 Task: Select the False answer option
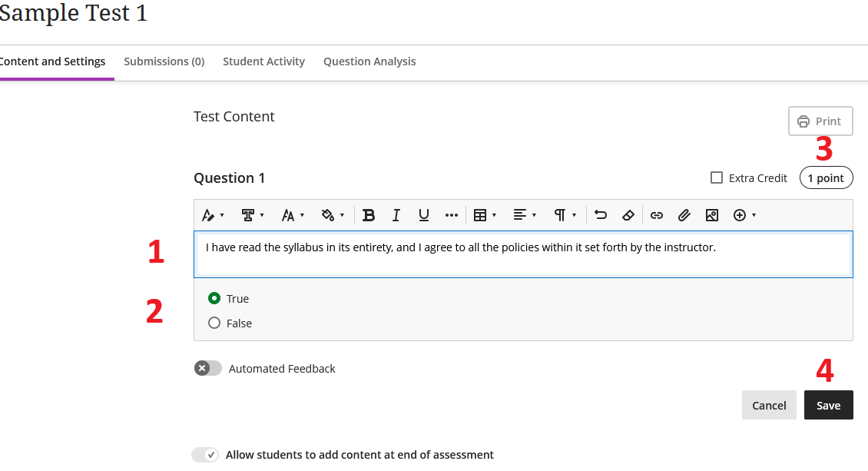214,323
